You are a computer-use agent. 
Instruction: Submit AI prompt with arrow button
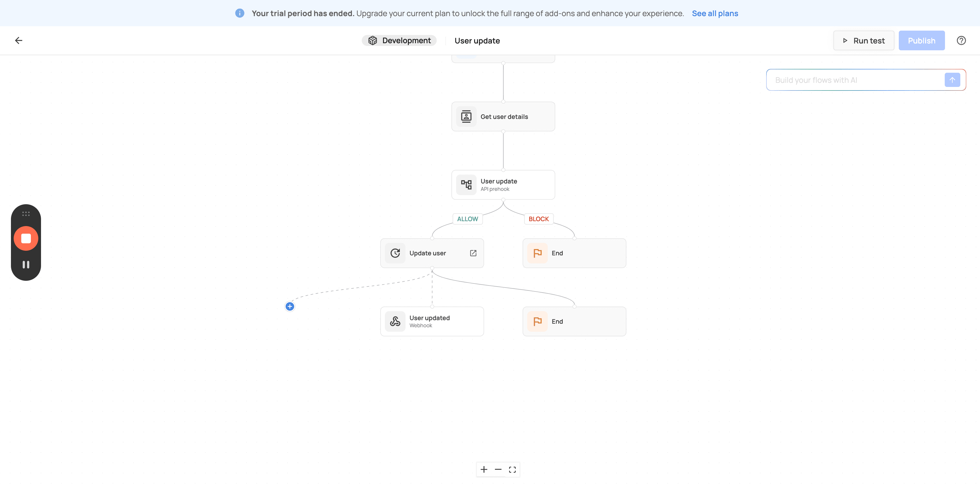click(x=952, y=80)
